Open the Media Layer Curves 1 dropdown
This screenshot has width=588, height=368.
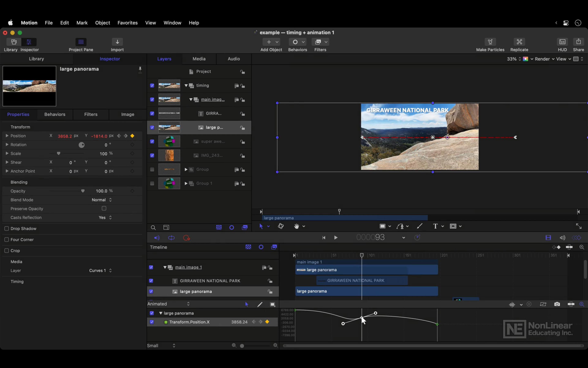pos(100,271)
